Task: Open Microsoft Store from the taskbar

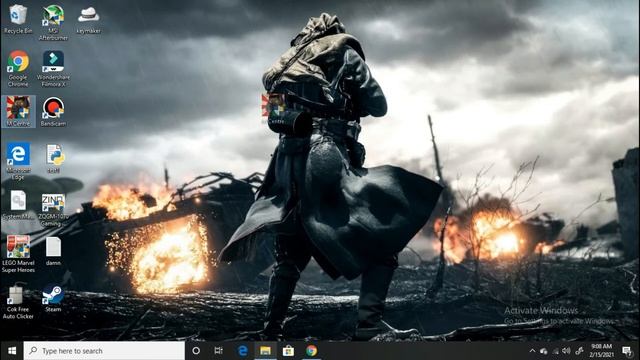Action: point(288,351)
